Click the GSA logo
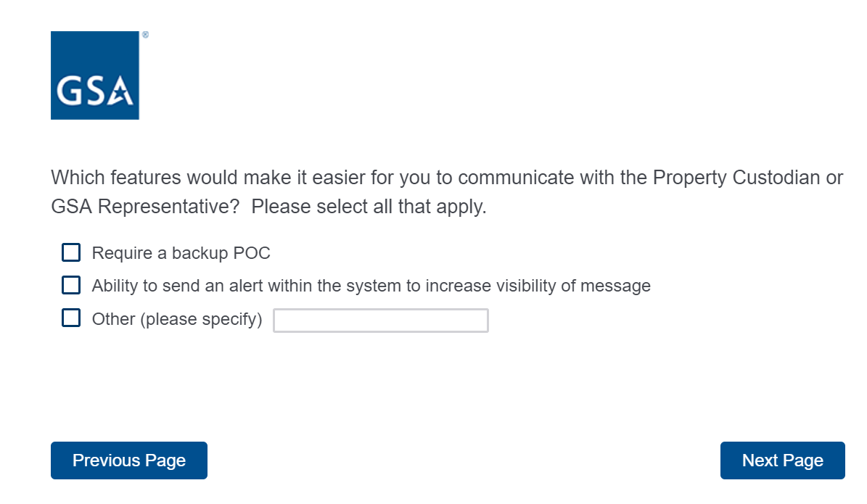Screen dimensions: 867x504 point(94,75)
